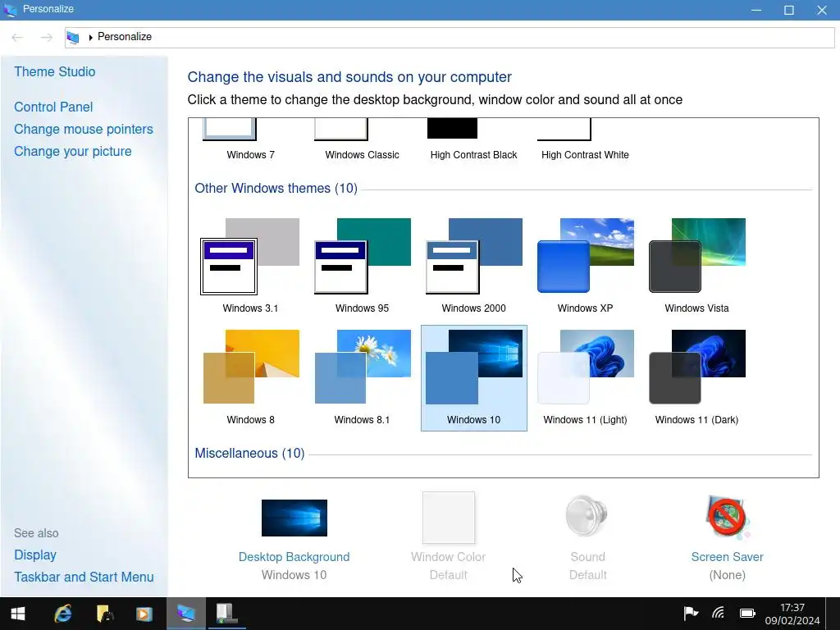Viewport: 840px width, 630px height.
Task: Click the Sound speaker icon
Action: (587, 516)
